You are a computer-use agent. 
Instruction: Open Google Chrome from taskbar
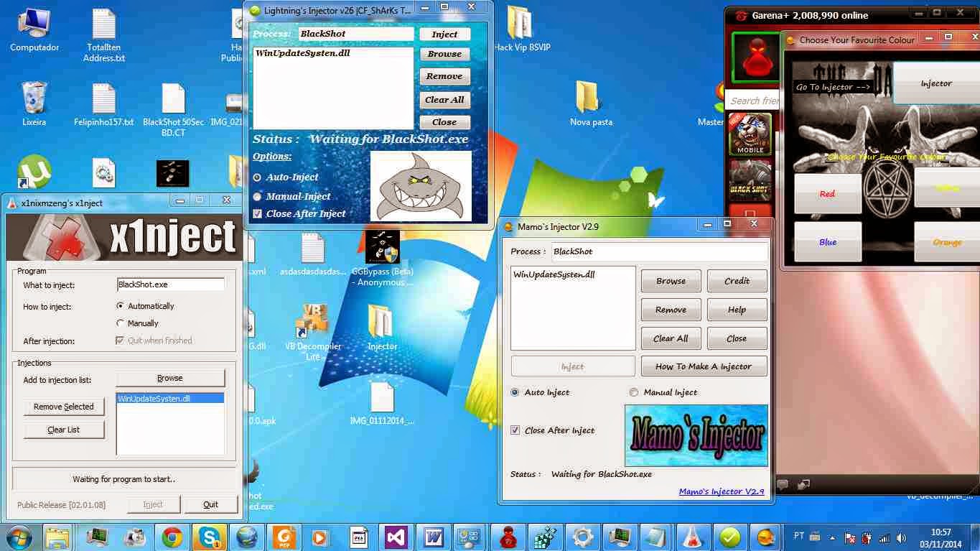coord(172,537)
